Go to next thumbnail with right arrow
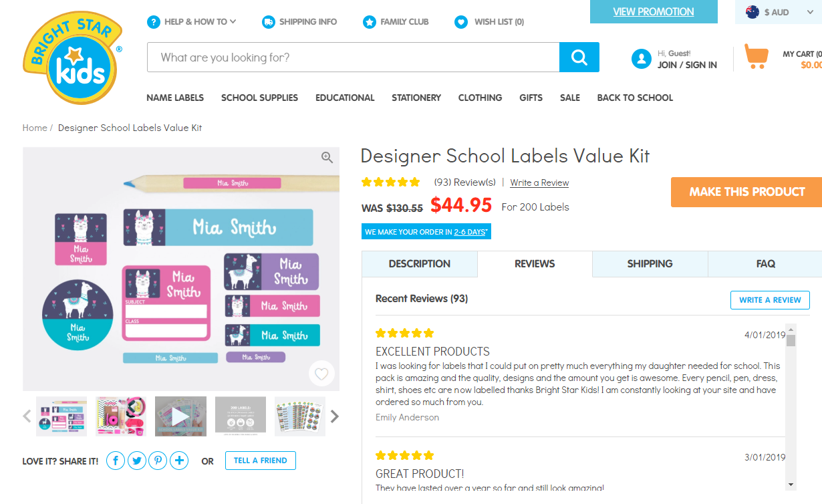The height and width of the screenshot is (504, 822). 335,416
